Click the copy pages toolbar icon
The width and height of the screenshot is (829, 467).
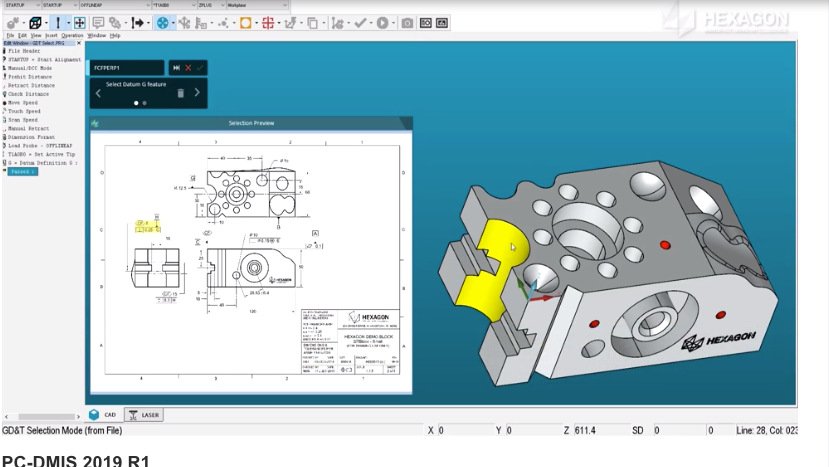point(312,23)
